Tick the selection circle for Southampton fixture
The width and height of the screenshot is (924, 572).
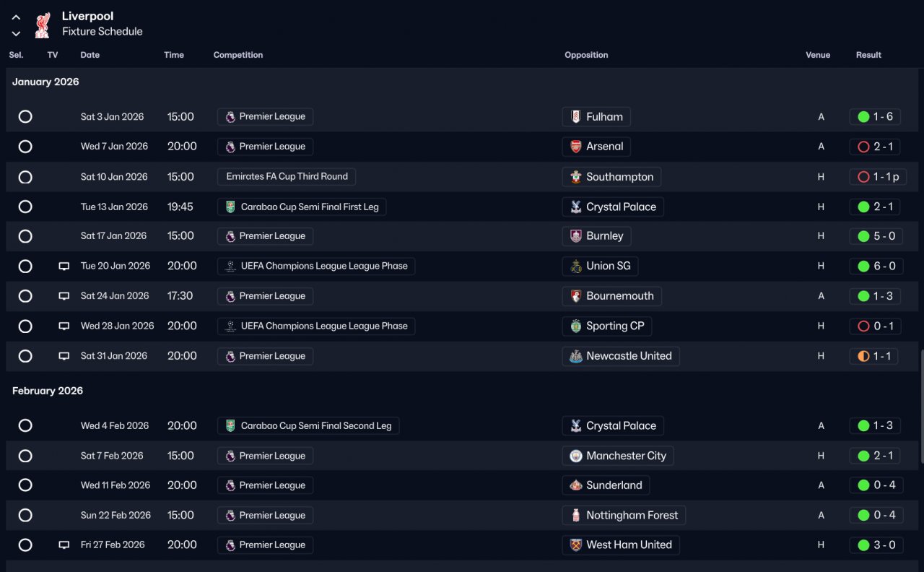point(25,177)
